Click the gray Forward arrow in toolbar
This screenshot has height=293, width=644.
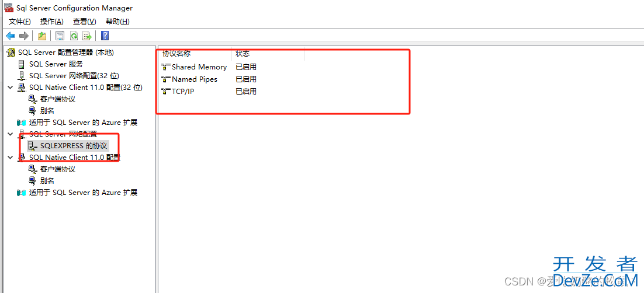(x=24, y=36)
